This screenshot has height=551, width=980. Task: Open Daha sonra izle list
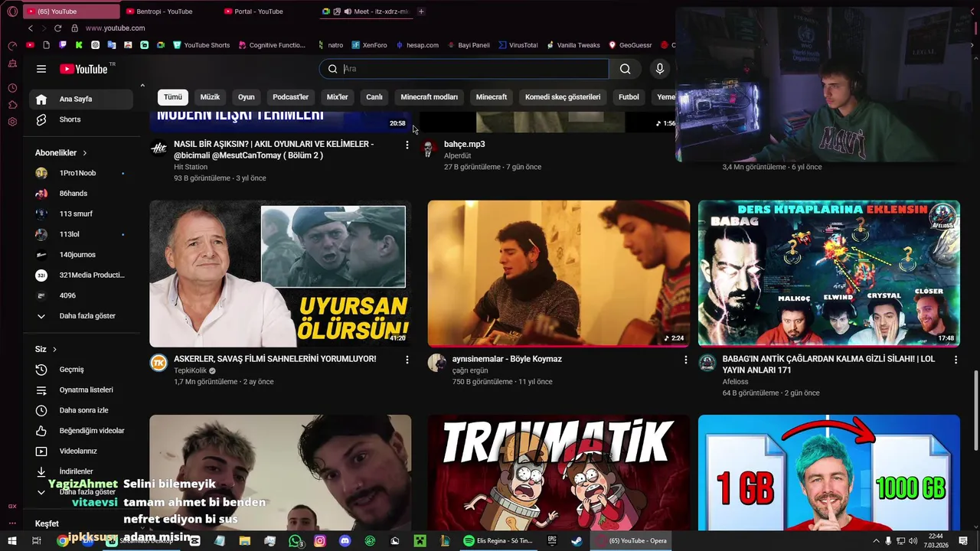(81, 410)
